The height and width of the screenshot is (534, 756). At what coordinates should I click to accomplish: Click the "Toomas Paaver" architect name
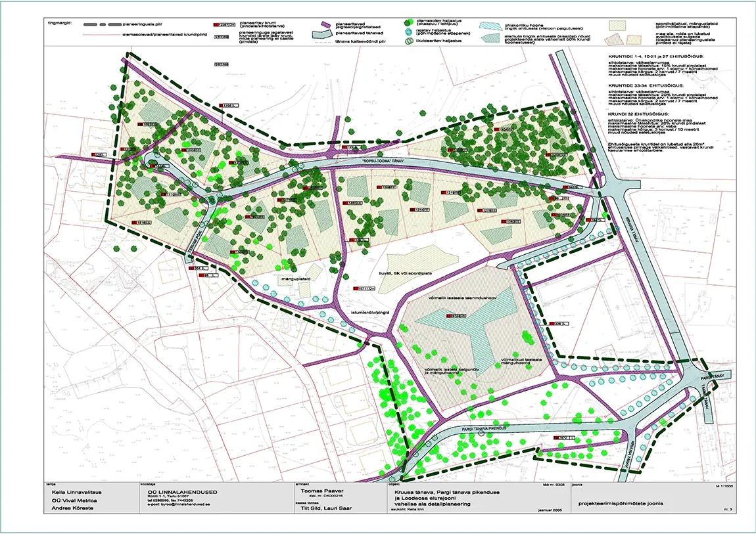pyautogui.click(x=318, y=490)
